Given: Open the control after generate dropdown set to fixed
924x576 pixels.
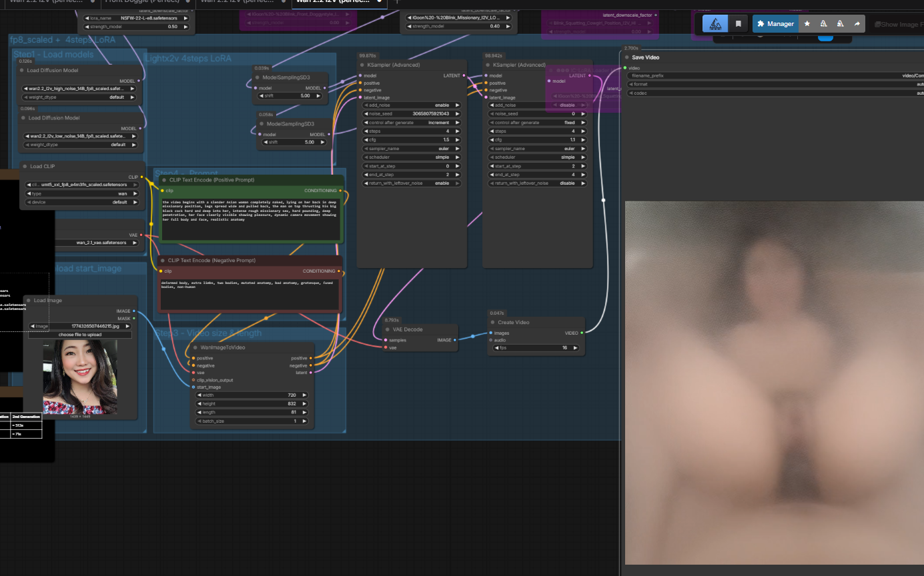Looking at the screenshot, I should [538, 123].
